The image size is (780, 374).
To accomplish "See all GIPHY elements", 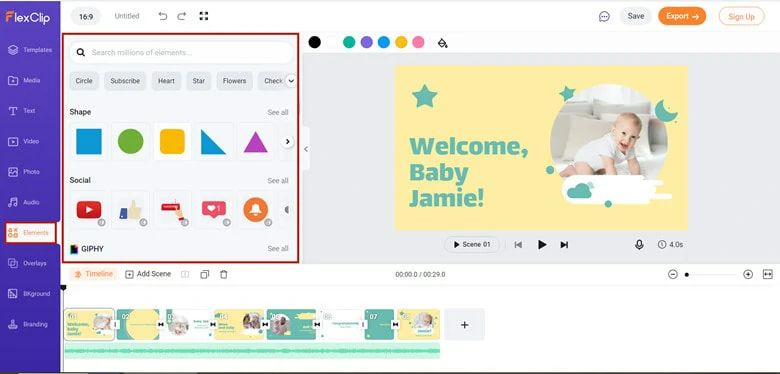I will [278, 249].
